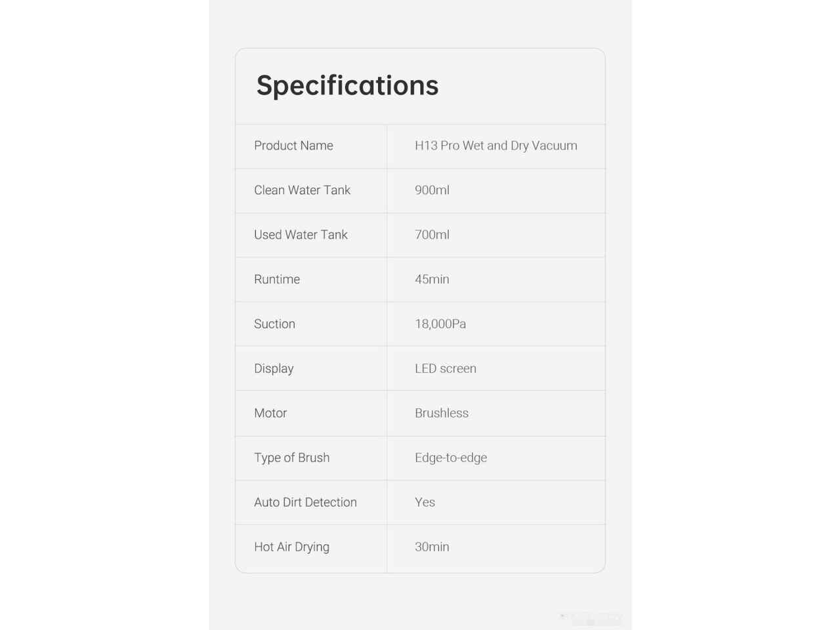Click the 45min runtime value
This screenshot has height=630, width=840.
432,280
